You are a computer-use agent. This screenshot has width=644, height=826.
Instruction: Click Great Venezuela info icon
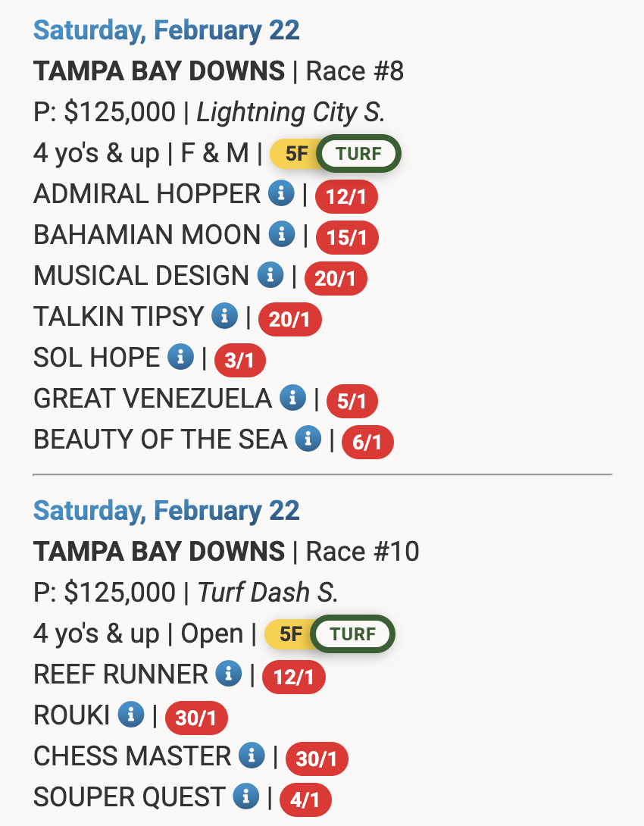click(292, 397)
